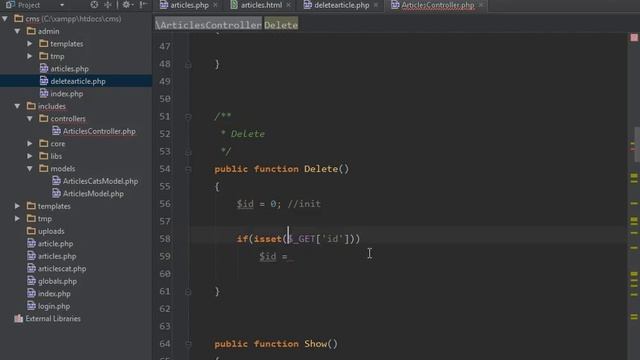Viewport: 640px width, 360px height.
Task: Click the fold end marker at line 61
Action: coord(188,292)
